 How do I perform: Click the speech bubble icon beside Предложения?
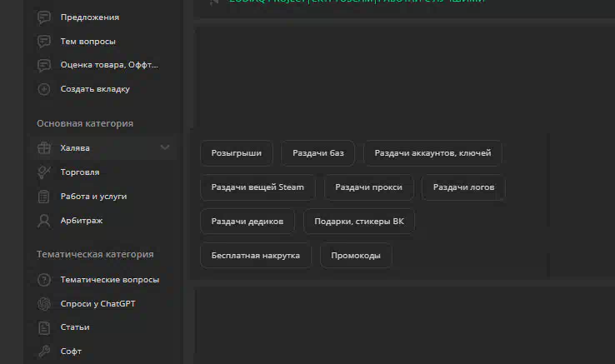point(44,17)
